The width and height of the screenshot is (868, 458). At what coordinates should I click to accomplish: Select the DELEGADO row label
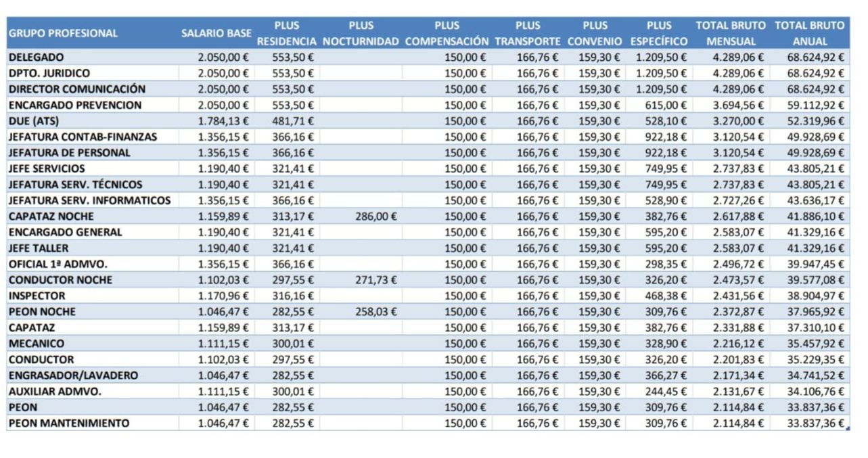pos(37,58)
